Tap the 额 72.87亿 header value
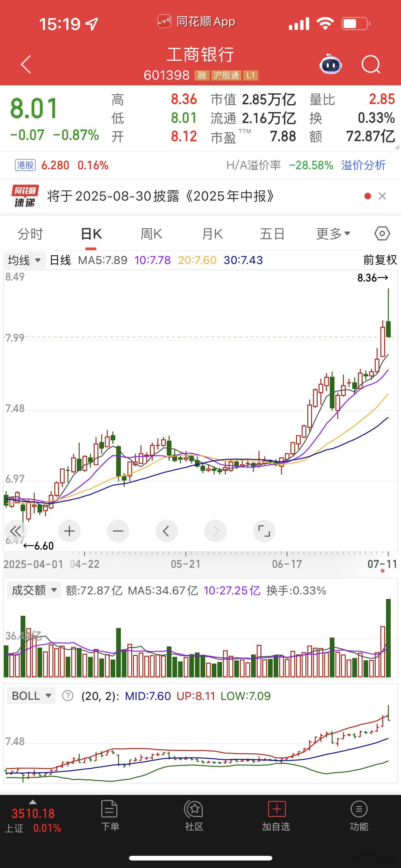The image size is (401, 868). [x=371, y=137]
